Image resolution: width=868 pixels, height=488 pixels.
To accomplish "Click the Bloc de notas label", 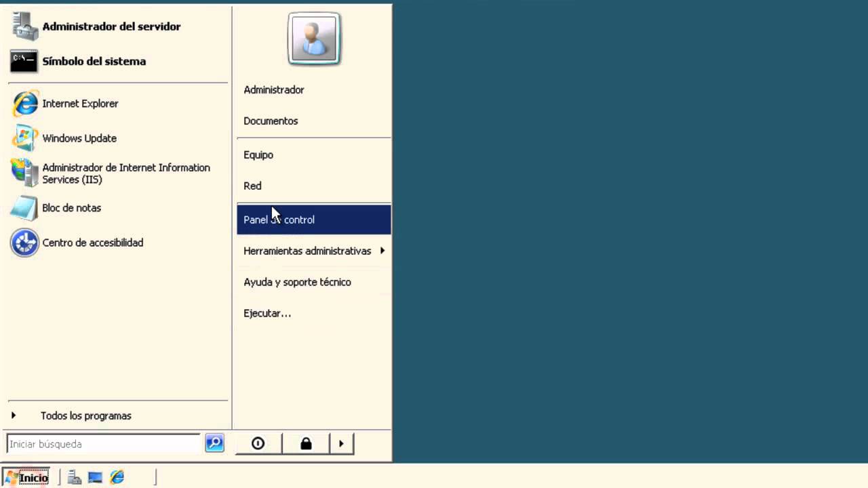I will tap(71, 208).
